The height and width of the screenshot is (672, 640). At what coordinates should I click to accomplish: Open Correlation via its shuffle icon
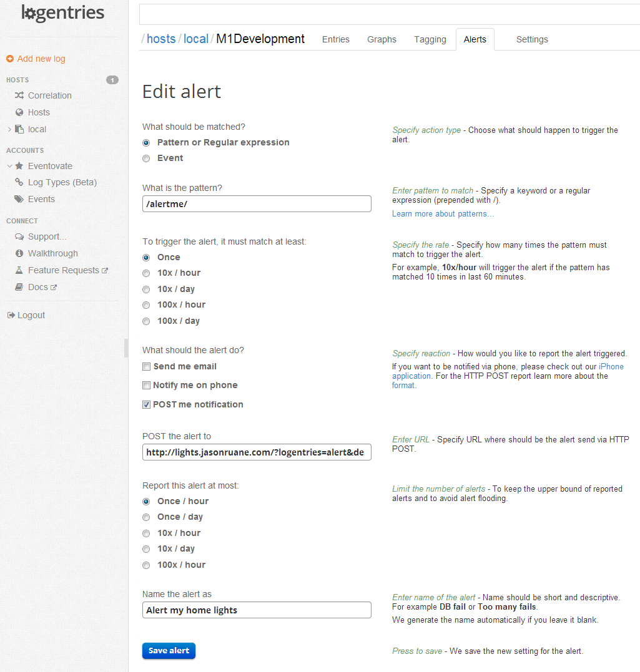point(19,95)
